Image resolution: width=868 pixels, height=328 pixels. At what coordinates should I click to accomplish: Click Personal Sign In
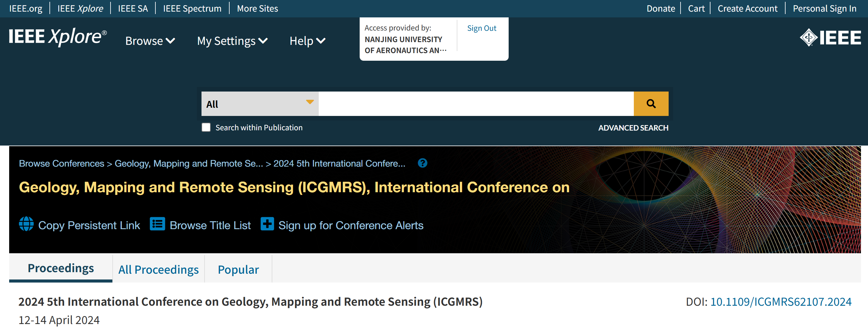tap(824, 9)
